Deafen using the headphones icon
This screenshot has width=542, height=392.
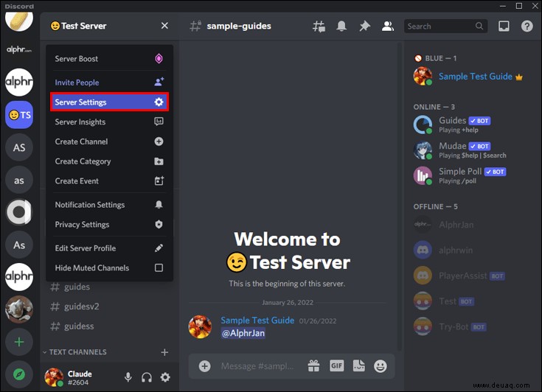click(147, 377)
